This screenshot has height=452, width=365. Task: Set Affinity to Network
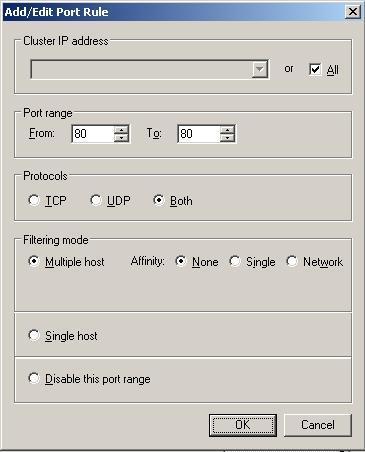pos(292,261)
